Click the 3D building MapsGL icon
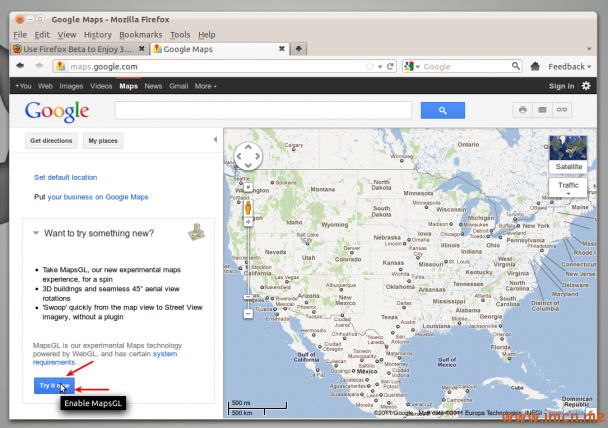The image size is (608, 428). pos(197,232)
